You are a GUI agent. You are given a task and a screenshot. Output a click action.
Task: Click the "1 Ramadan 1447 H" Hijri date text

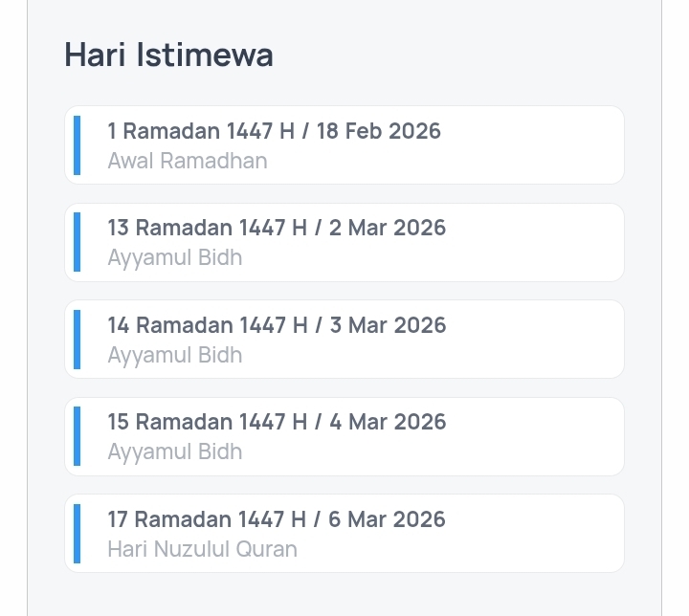tap(199, 131)
